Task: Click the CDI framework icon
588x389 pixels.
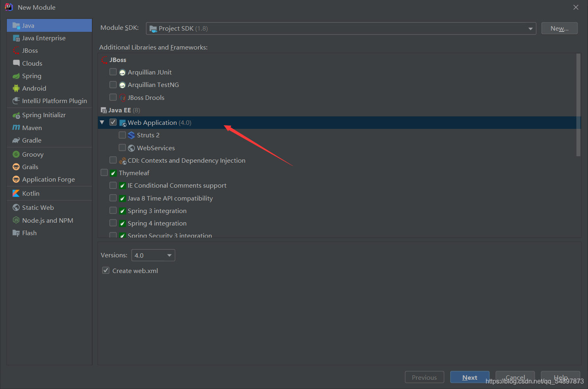Action: [123, 161]
